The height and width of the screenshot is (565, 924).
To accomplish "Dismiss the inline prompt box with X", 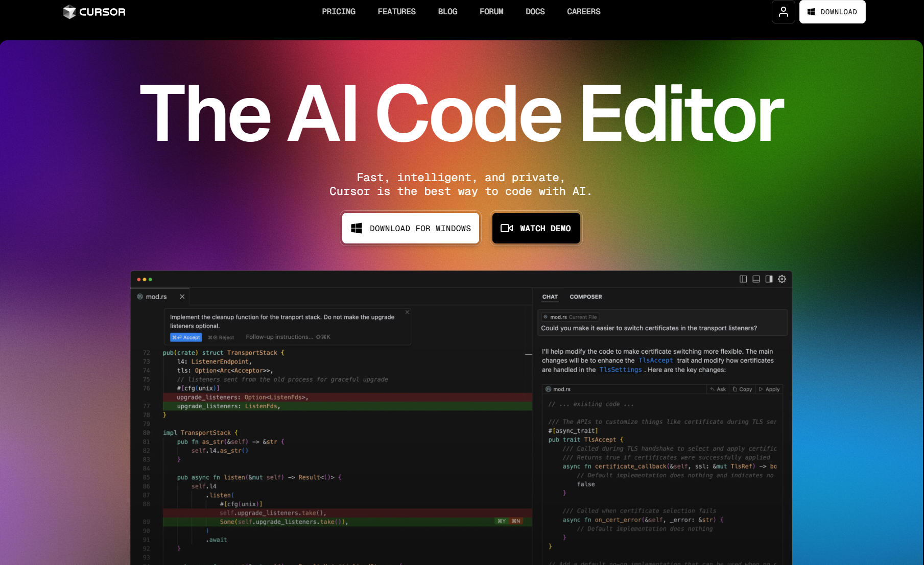I will (407, 312).
